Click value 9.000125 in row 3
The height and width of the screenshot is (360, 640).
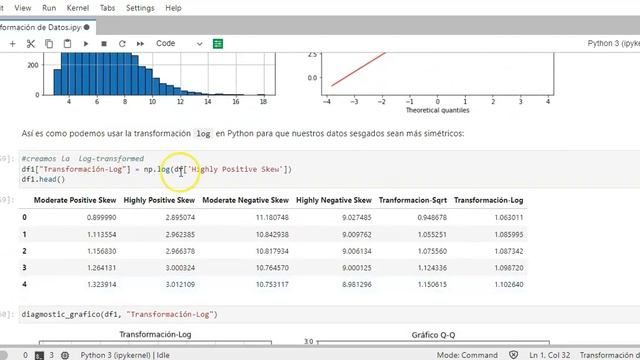[x=357, y=268]
